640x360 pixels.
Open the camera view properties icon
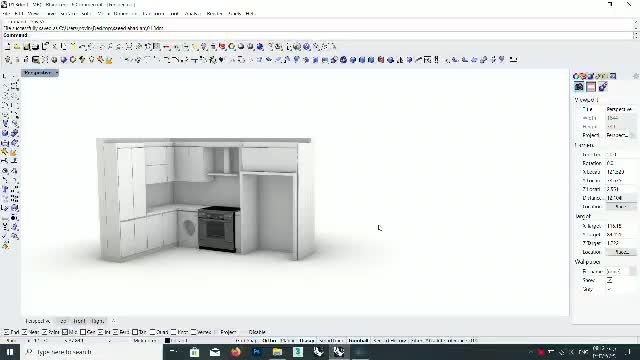[x=579, y=87]
